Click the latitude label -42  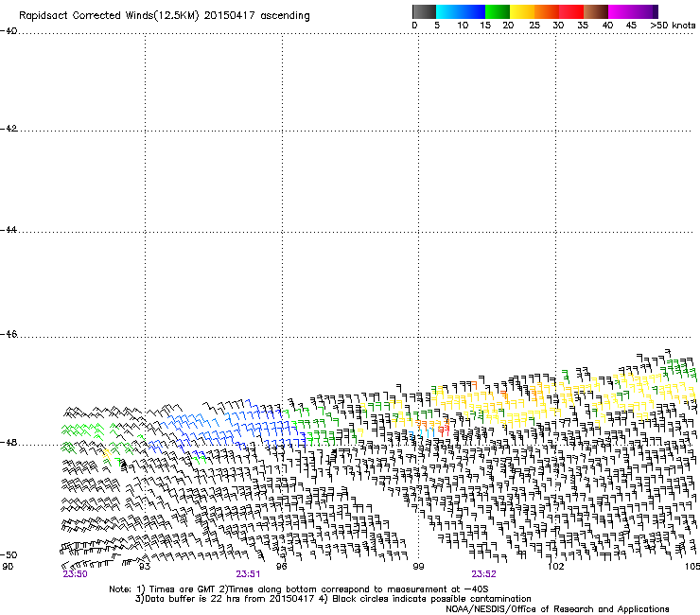pos(9,129)
